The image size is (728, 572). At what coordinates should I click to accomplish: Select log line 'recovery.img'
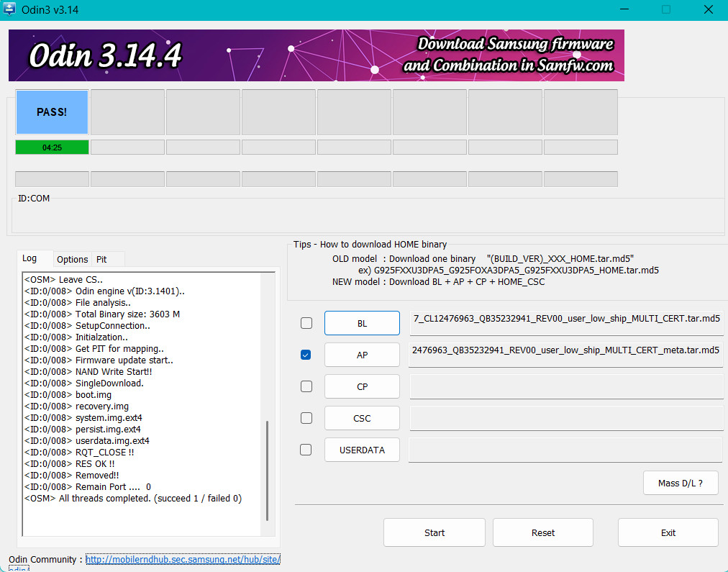point(76,407)
